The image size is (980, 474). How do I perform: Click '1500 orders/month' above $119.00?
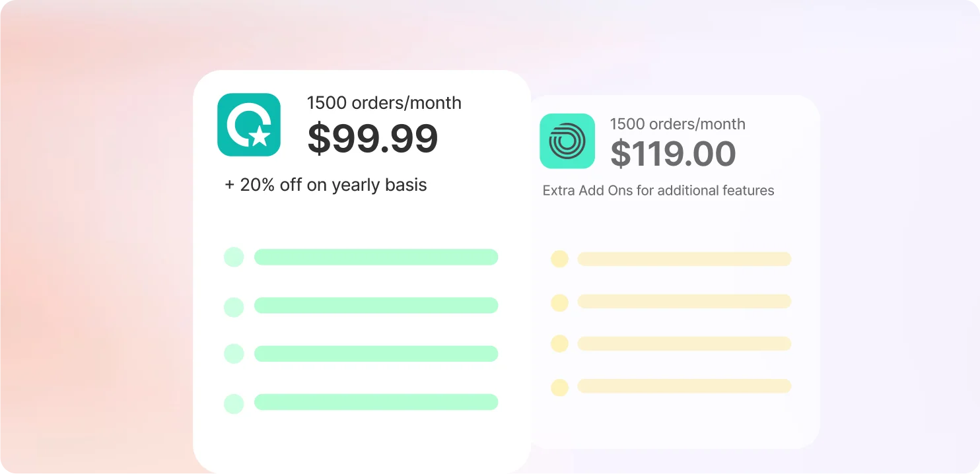[x=677, y=124]
